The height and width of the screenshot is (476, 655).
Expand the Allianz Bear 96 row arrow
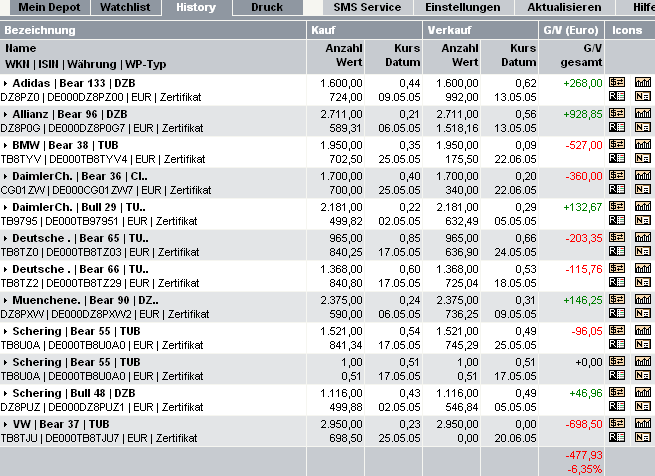pos(5,114)
